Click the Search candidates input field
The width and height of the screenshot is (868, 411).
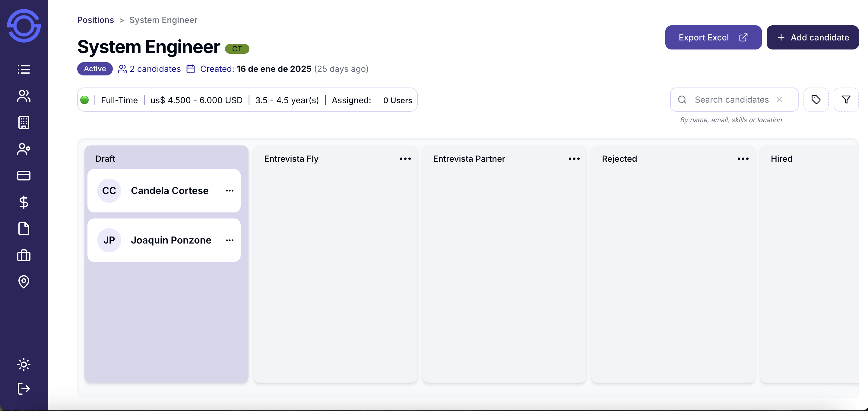pyautogui.click(x=731, y=100)
